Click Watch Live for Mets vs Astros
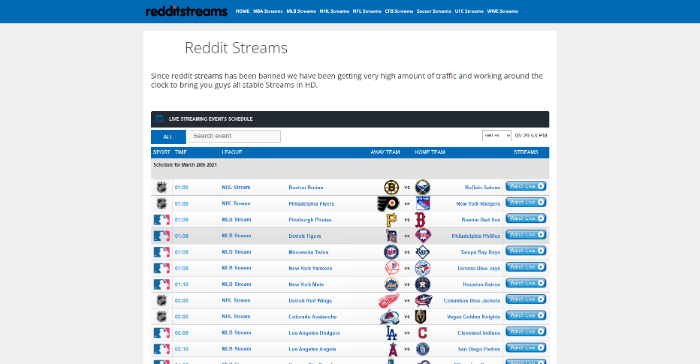 pyautogui.click(x=526, y=283)
